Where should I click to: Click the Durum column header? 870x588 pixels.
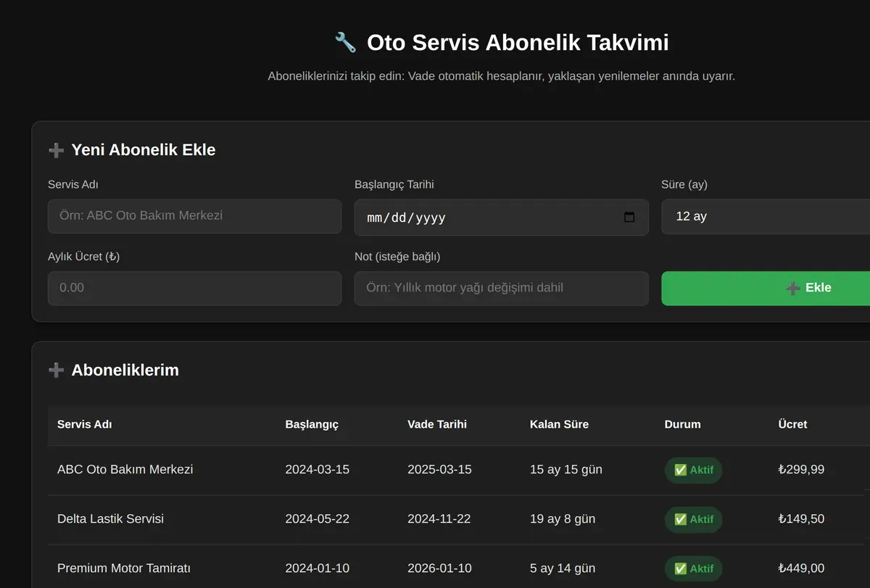[682, 424]
